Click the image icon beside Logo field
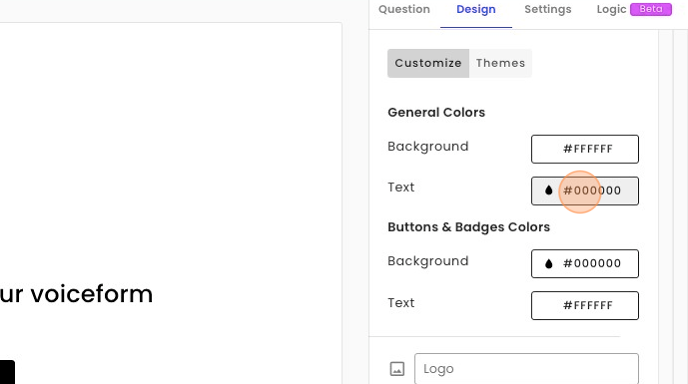This screenshot has height=384, width=688. coord(397,369)
